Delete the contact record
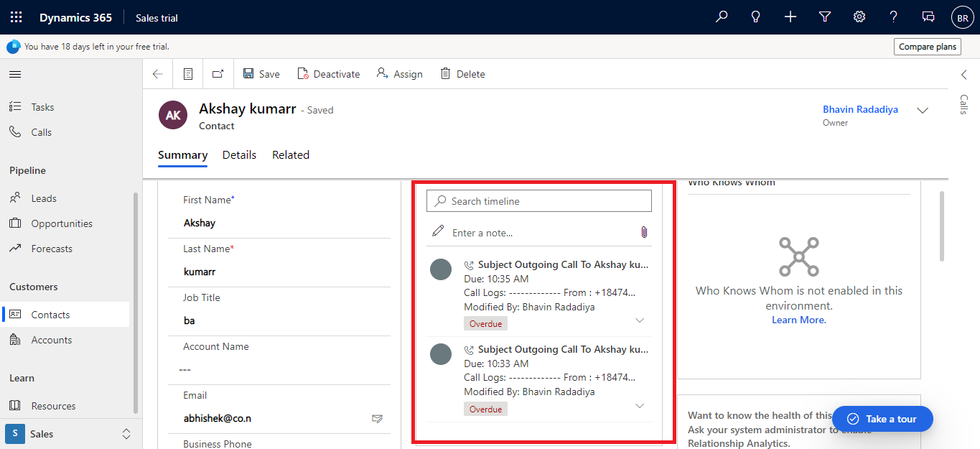This screenshot has height=449, width=980. pos(462,74)
